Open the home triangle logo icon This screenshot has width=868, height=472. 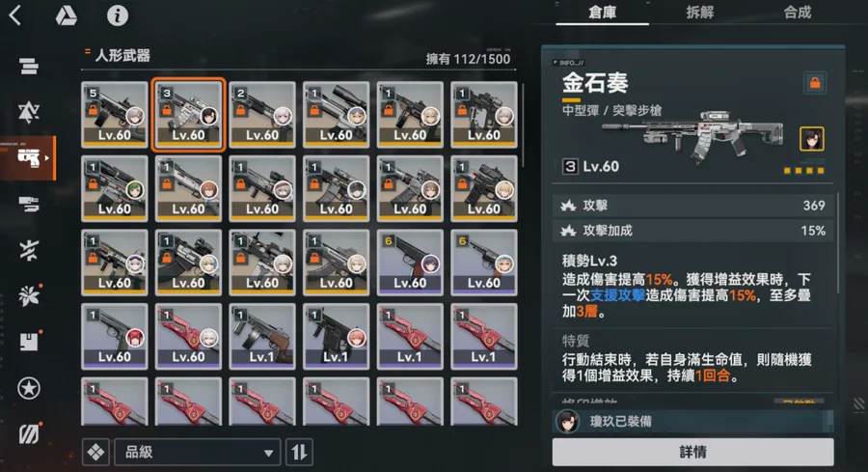click(x=67, y=15)
